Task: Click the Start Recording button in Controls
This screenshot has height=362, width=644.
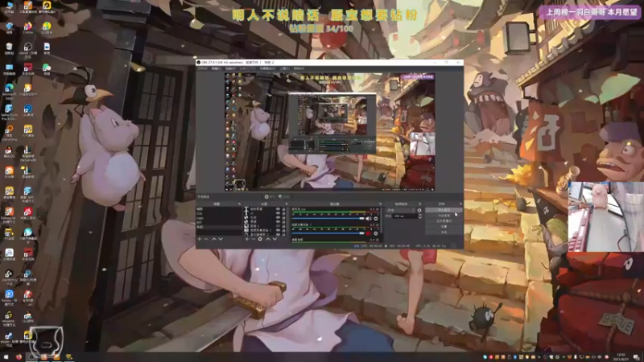Action: tap(444, 216)
